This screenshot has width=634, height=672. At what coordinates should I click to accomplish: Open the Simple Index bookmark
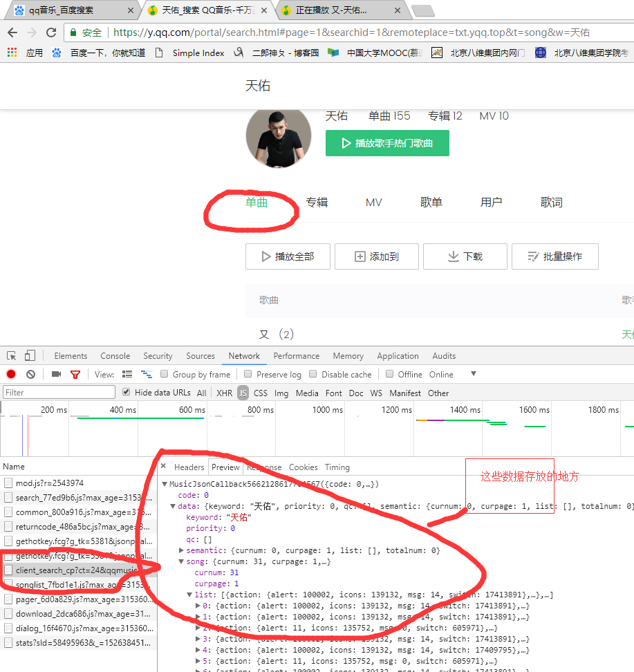(x=189, y=53)
